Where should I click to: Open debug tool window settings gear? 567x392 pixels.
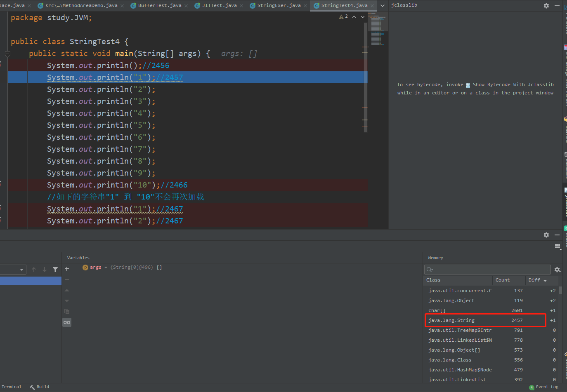[546, 235]
